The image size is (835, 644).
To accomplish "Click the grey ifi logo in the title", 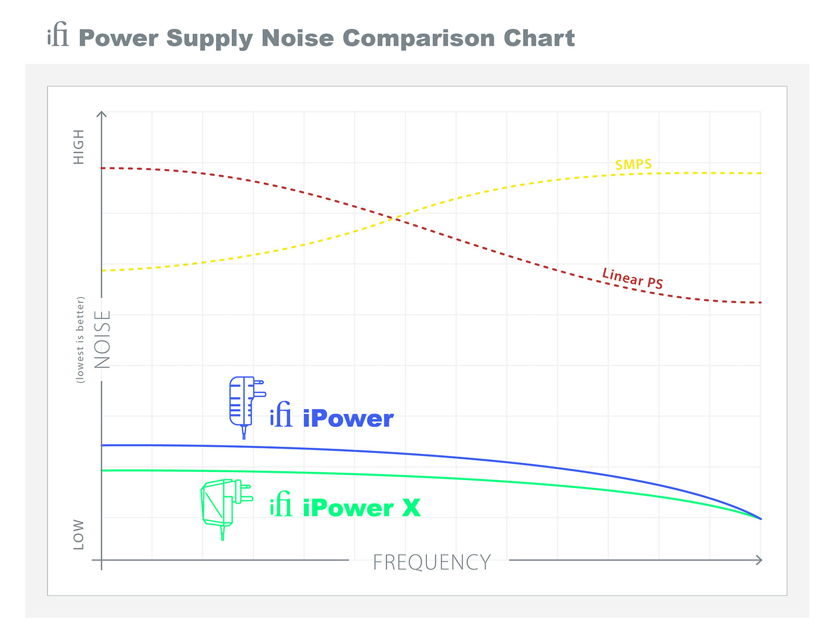I will (58, 36).
